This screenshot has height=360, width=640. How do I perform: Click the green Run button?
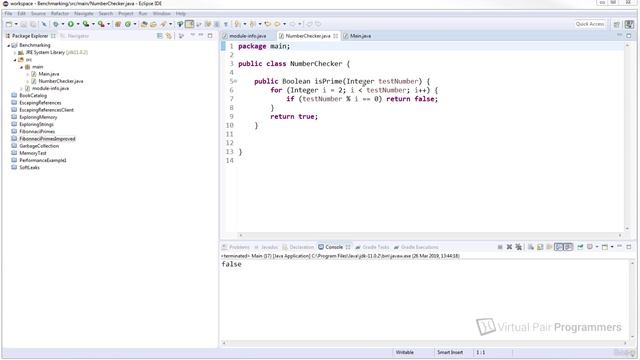click(x=71, y=24)
